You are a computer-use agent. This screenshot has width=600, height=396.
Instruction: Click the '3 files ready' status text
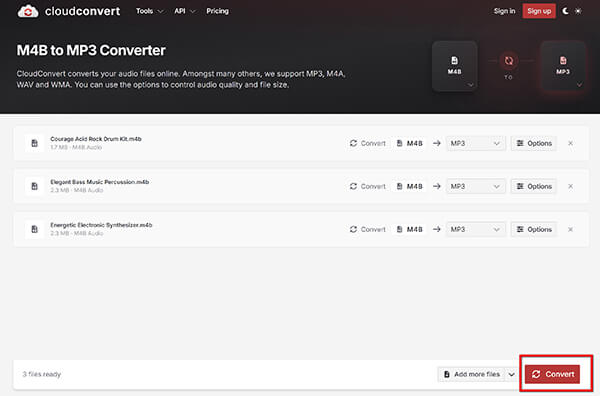pyautogui.click(x=42, y=374)
